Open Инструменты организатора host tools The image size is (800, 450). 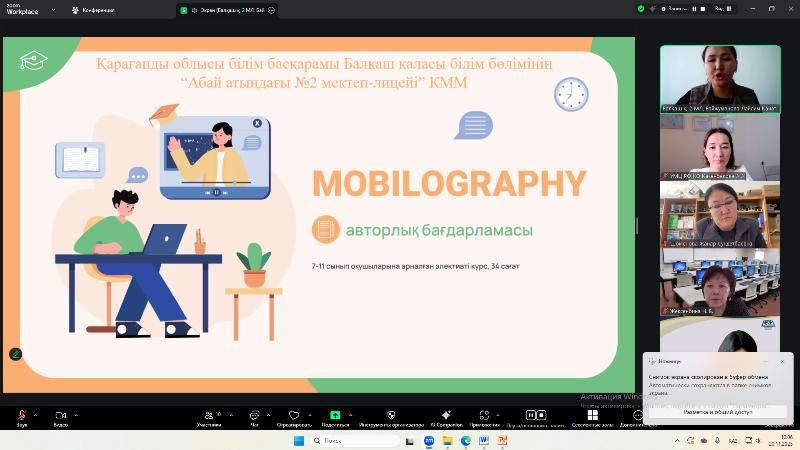coord(391,415)
